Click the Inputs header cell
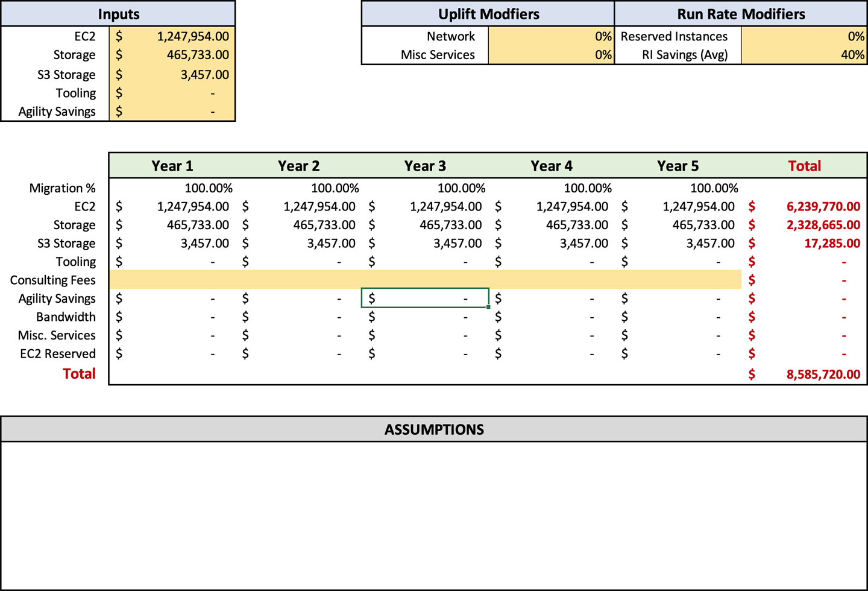Screen dimensions: 868x591 pos(118,14)
